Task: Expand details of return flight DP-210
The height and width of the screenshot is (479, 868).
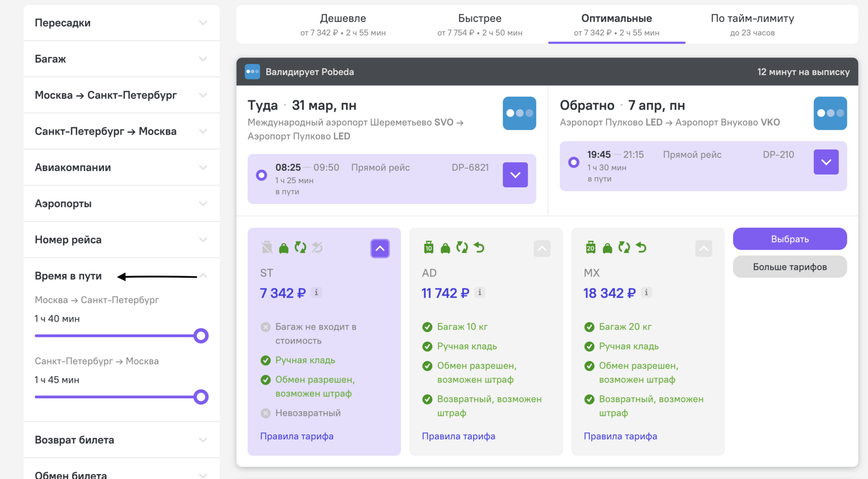Action: pyautogui.click(x=826, y=162)
